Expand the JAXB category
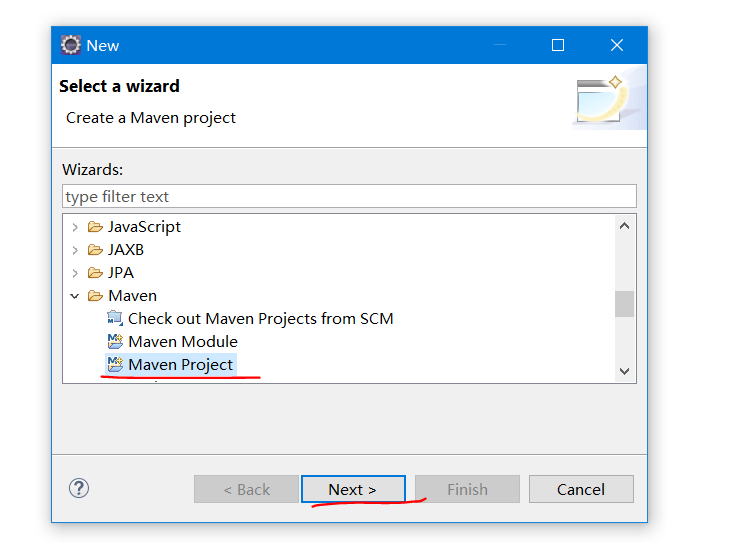This screenshot has height=543, width=737. point(75,250)
